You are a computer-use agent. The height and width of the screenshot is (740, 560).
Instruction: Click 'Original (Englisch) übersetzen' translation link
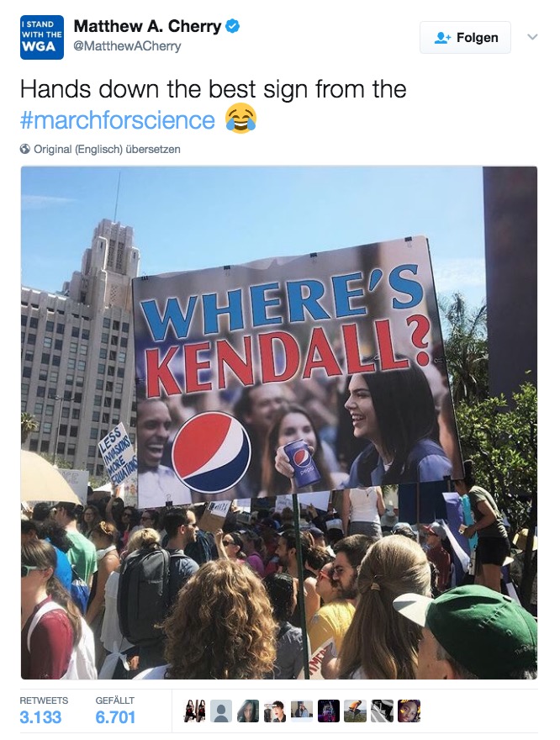107,149
